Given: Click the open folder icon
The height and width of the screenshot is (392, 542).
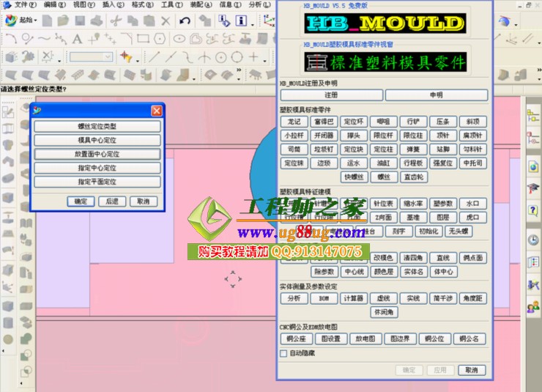Looking at the screenshot, I should tap(63, 21).
